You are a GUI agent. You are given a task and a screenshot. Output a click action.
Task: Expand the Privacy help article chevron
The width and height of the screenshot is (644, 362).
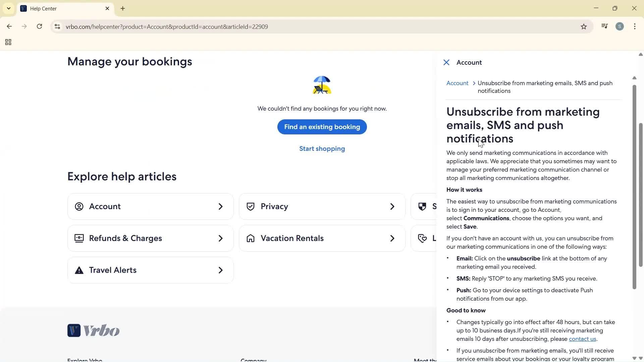[392, 206]
